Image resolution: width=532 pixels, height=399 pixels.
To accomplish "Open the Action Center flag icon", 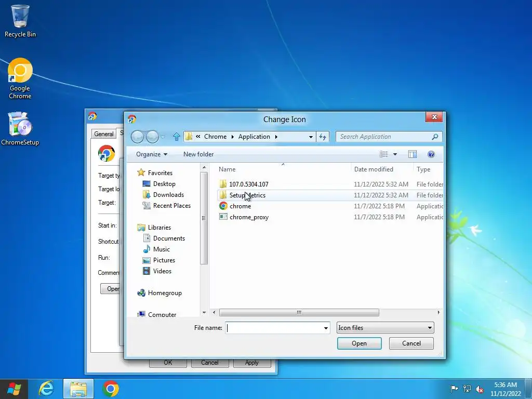I will [x=454, y=389].
